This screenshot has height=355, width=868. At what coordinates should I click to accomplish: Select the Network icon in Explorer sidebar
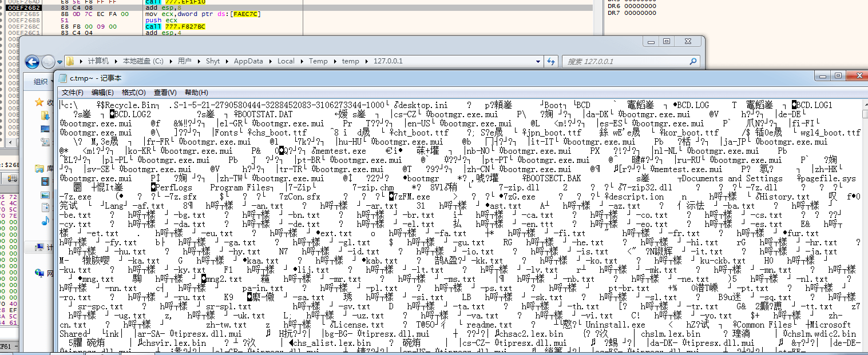click(40, 273)
